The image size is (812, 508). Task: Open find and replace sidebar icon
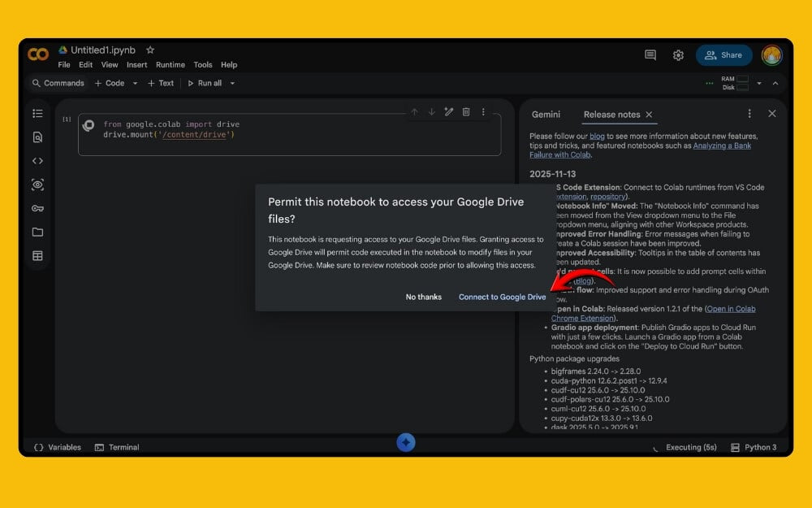coord(37,137)
